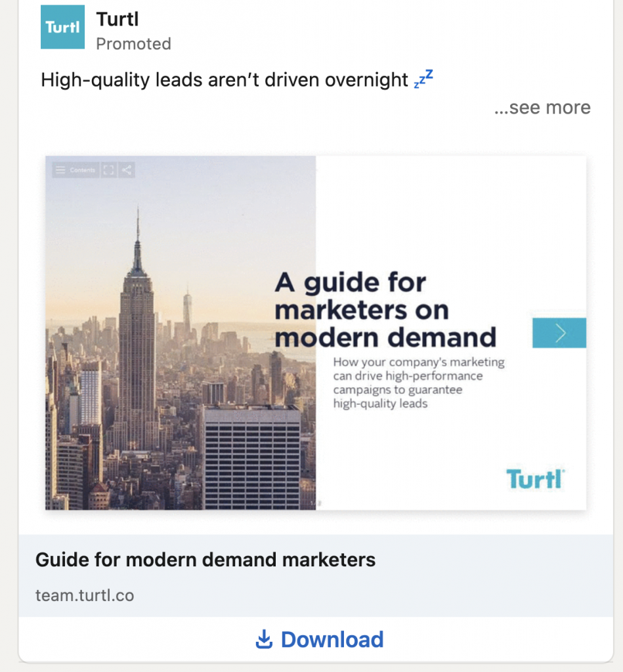The height and width of the screenshot is (672, 623).
Task: Expand post text with see more
Action: [542, 107]
